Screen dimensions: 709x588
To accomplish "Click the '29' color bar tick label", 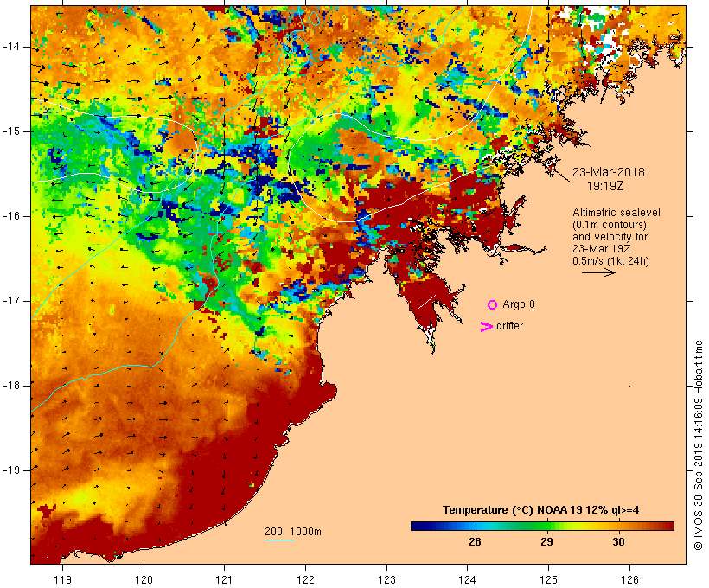I will click(x=546, y=541).
